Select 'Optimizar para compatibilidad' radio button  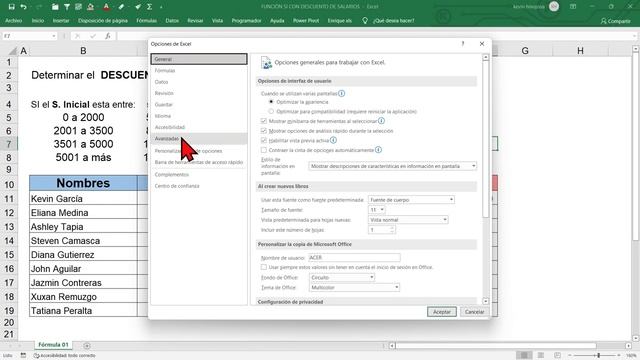(x=271, y=111)
